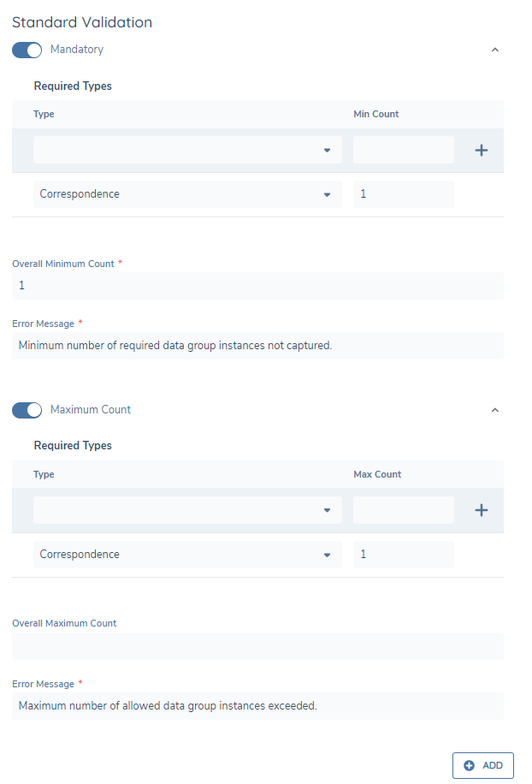Screen dimensions: 532x784
Task: Open the empty Type dropdown under Mandatory
Action: (187, 150)
